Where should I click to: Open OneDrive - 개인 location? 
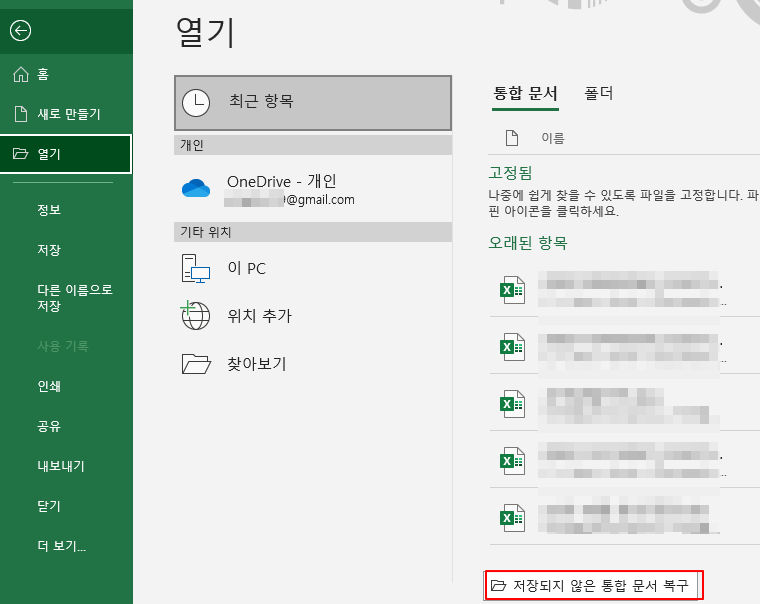point(313,189)
